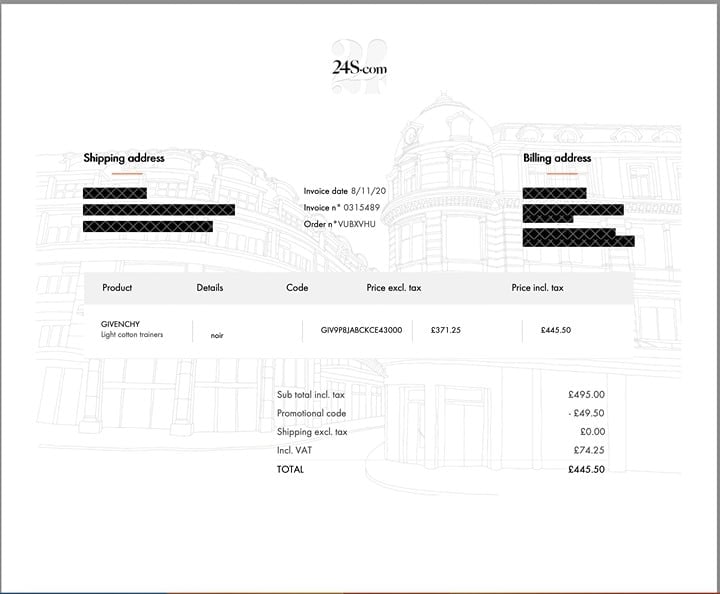Click the 24S.com logo
The height and width of the screenshot is (594, 720).
[359, 68]
